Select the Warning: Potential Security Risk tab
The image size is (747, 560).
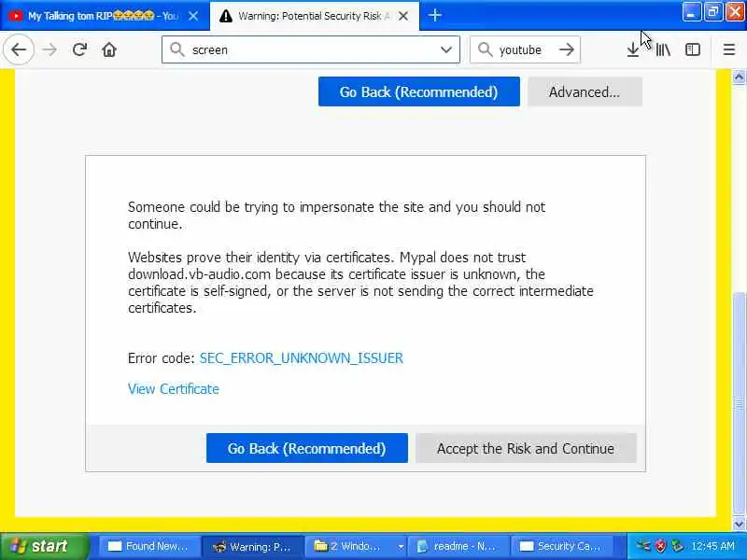[x=315, y=16]
